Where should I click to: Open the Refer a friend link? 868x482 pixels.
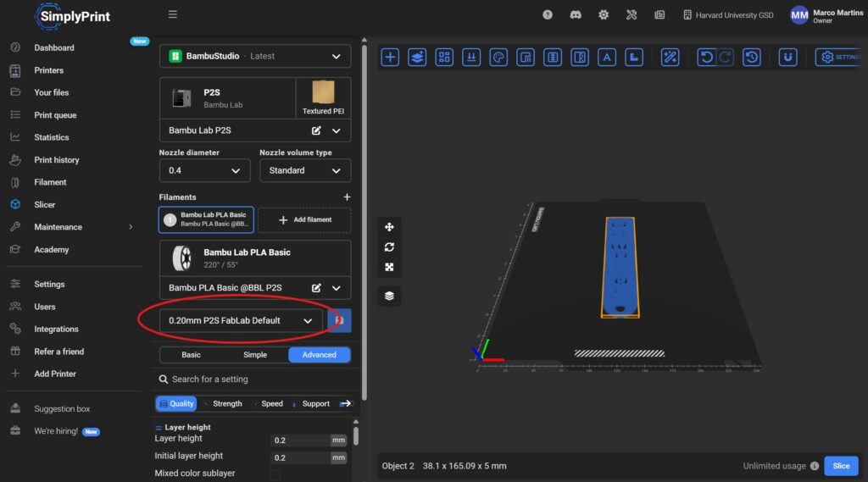[58, 352]
